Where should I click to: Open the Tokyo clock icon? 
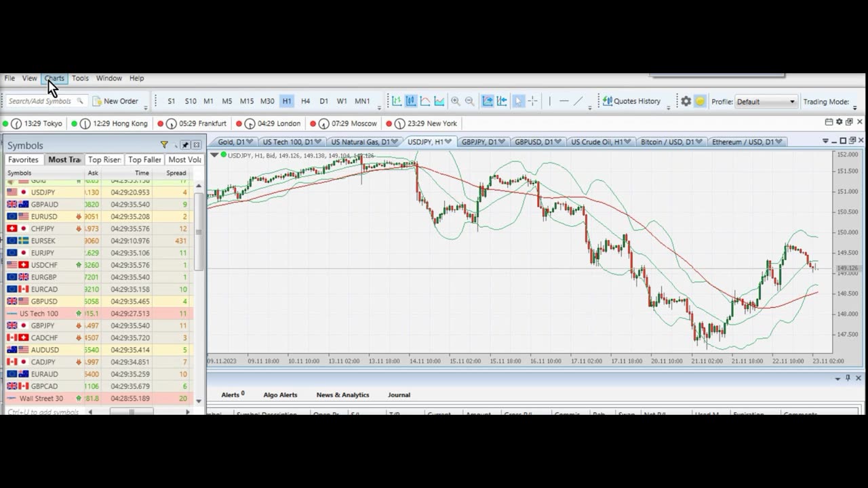[16, 123]
